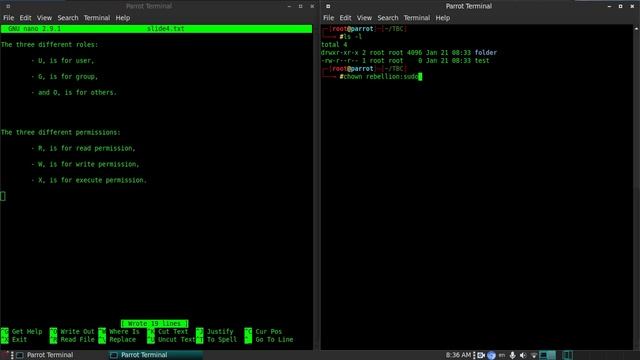This screenshot has width=640, height=360.
Task: Click the line '- R, is for read permission,'
Action: click(83, 148)
